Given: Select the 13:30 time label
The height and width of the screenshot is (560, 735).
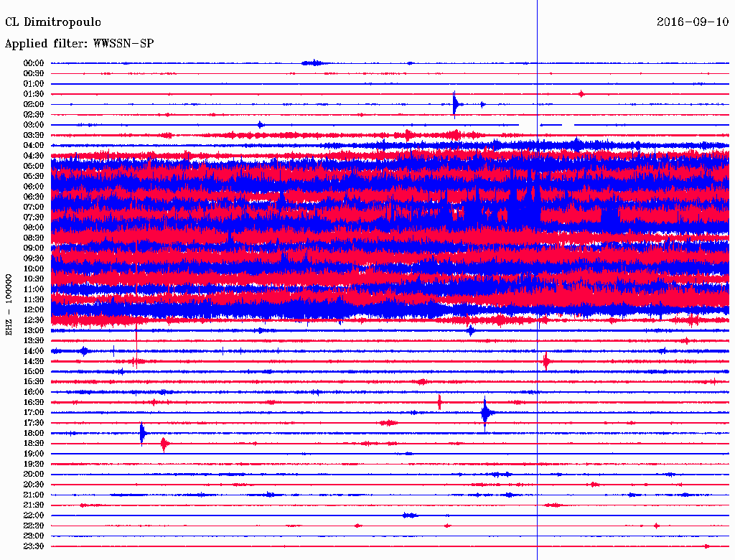Looking at the screenshot, I should (34, 341).
